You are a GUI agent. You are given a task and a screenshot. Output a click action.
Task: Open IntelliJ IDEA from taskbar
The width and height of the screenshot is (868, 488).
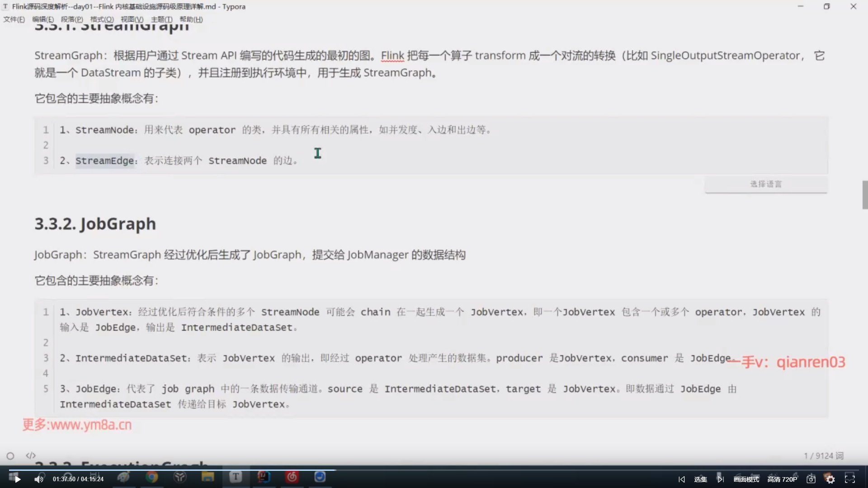264,477
